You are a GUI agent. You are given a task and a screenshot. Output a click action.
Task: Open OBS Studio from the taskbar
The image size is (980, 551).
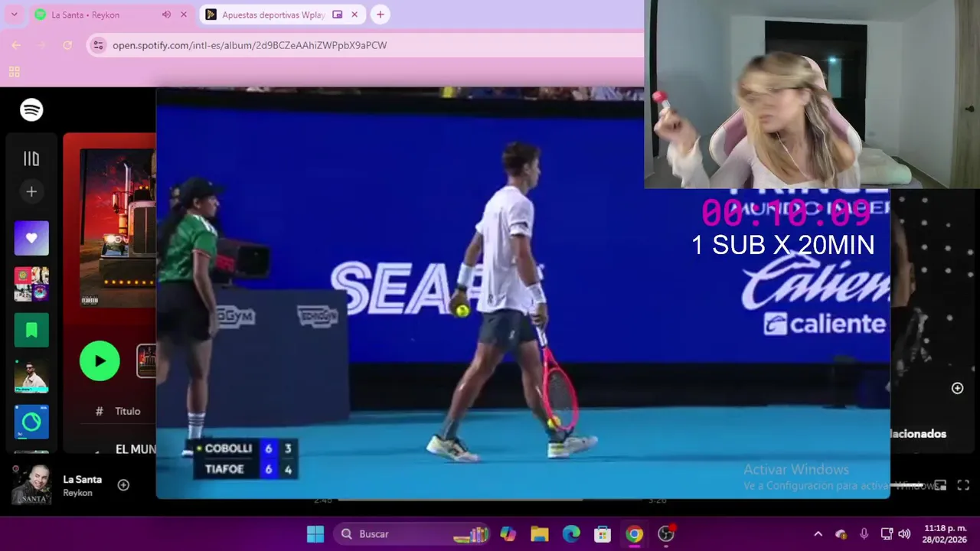click(666, 534)
